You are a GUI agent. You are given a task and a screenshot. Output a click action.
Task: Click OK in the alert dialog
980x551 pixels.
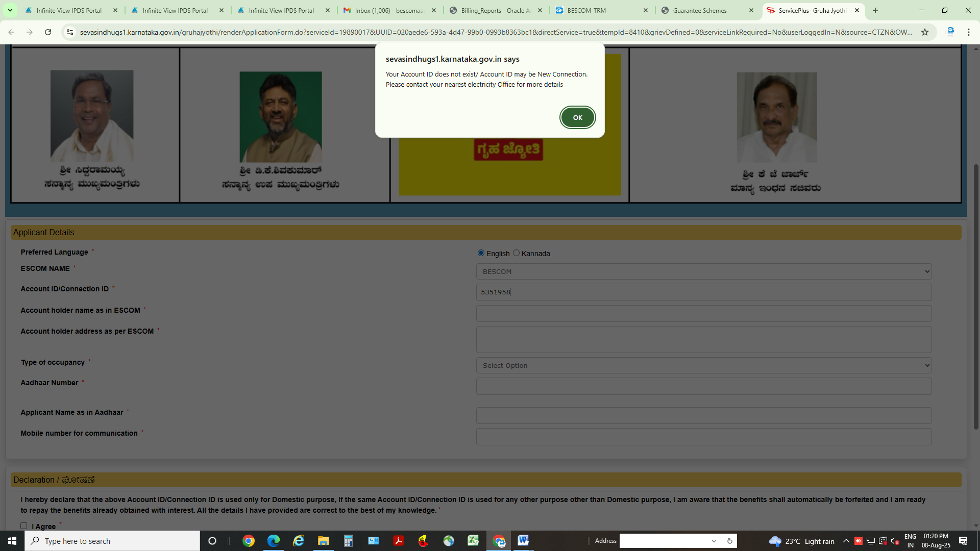[577, 117]
